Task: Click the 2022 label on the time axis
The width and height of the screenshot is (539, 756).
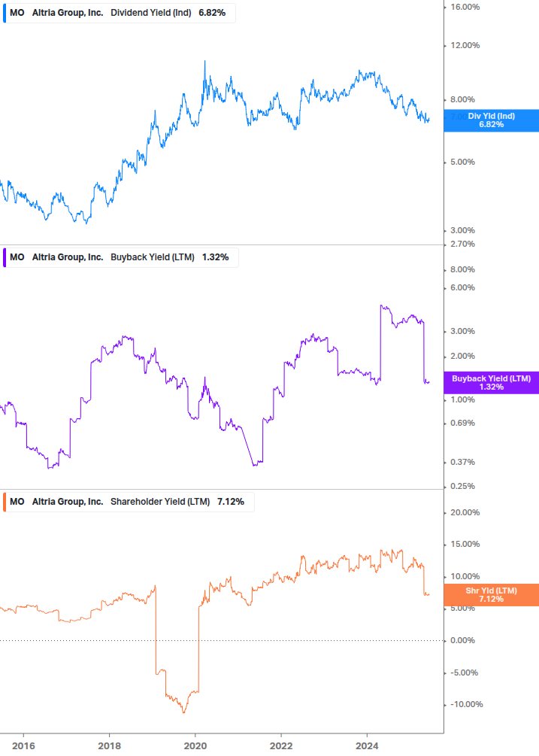Action: coord(281,746)
